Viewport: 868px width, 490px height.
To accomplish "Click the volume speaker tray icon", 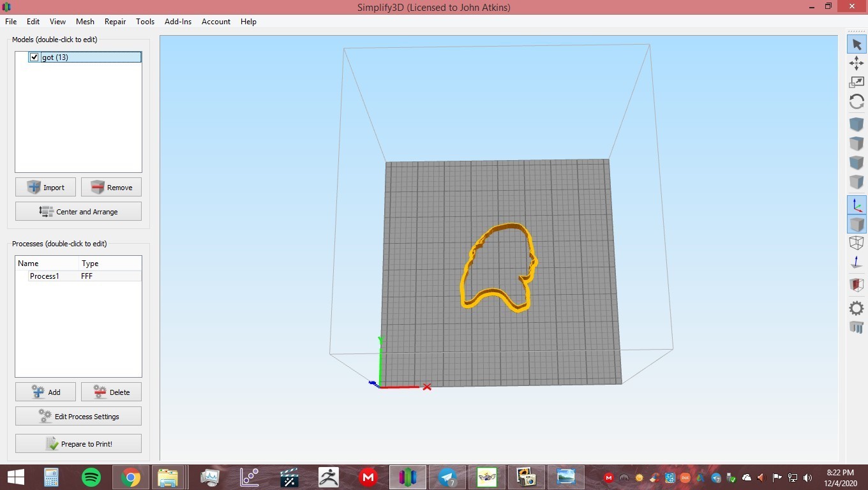I will click(808, 477).
